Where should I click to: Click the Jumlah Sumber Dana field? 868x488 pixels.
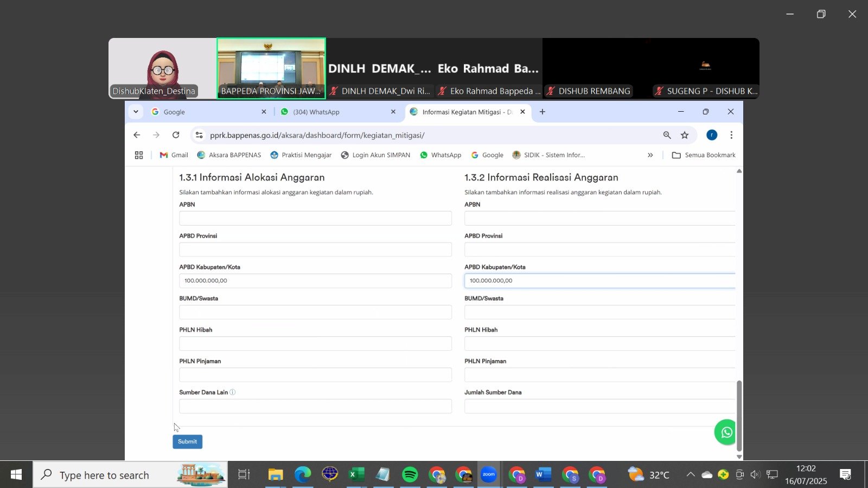coord(600,406)
